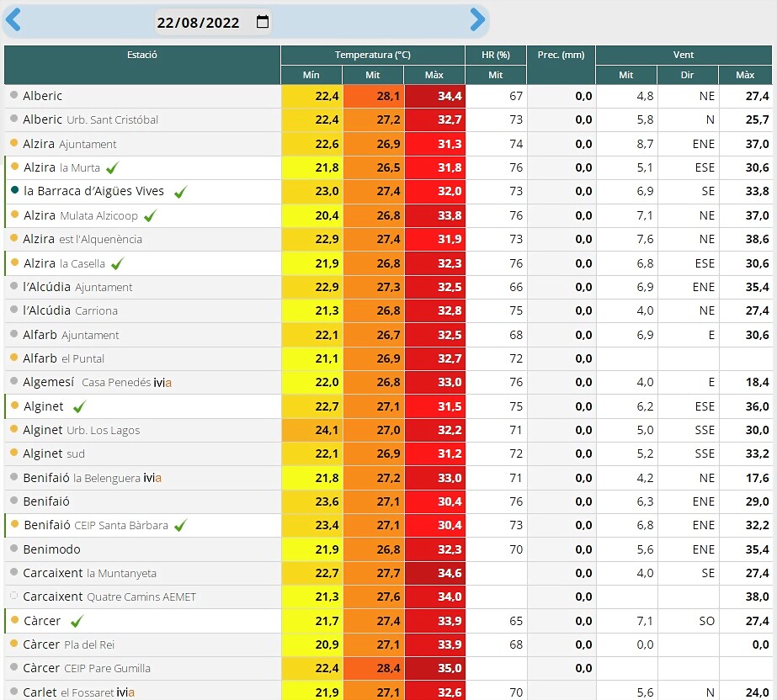Click checkmark beside Benifaió CEIP Santa Bàrbara
This screenshot has height=700, width=777.
181,525
